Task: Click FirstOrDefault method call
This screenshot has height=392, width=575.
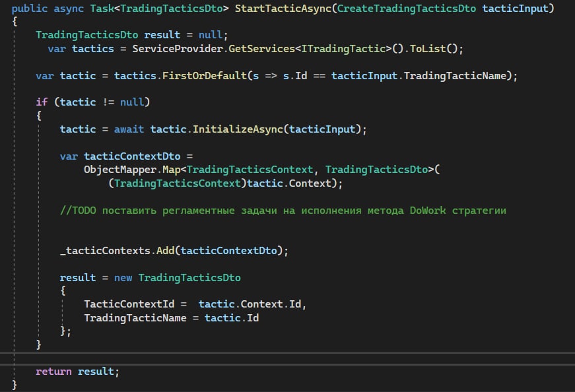Action: [x=205, y=76]
